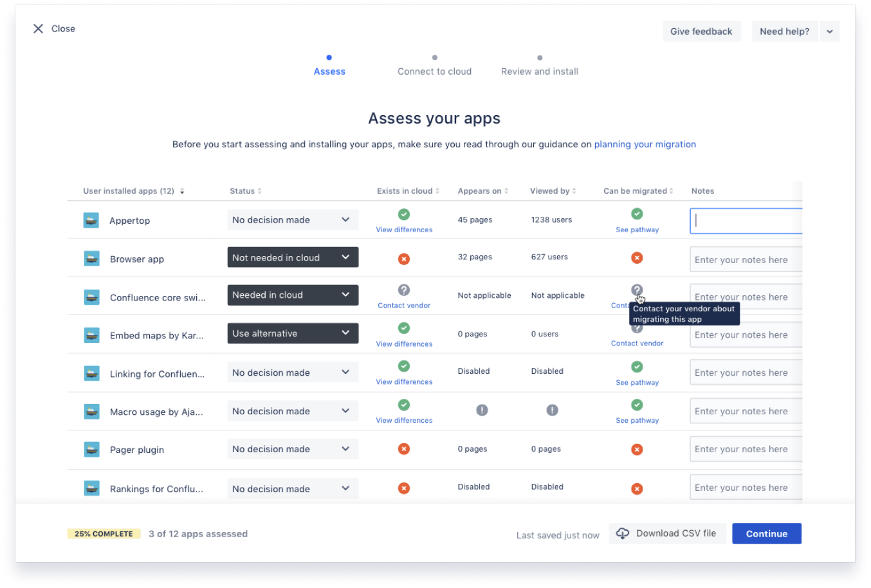Click Confluence core Can be migrated question icon
871x588 pixels.
(637, 290)
